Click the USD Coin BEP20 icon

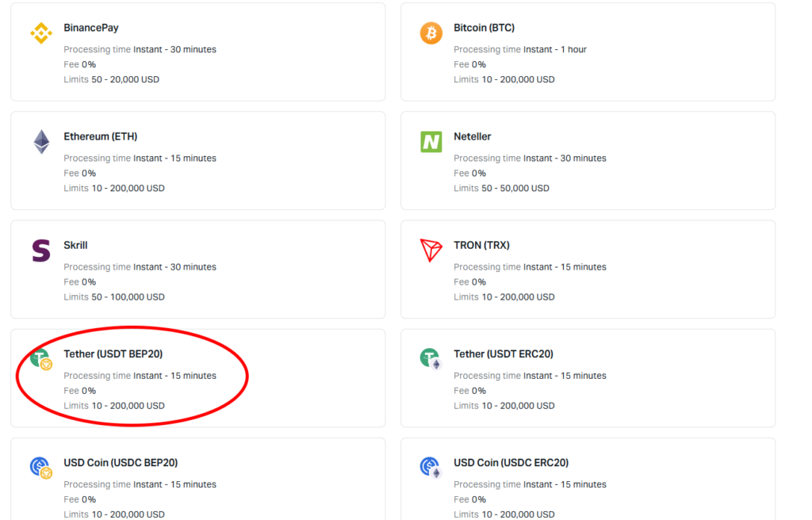41,468
